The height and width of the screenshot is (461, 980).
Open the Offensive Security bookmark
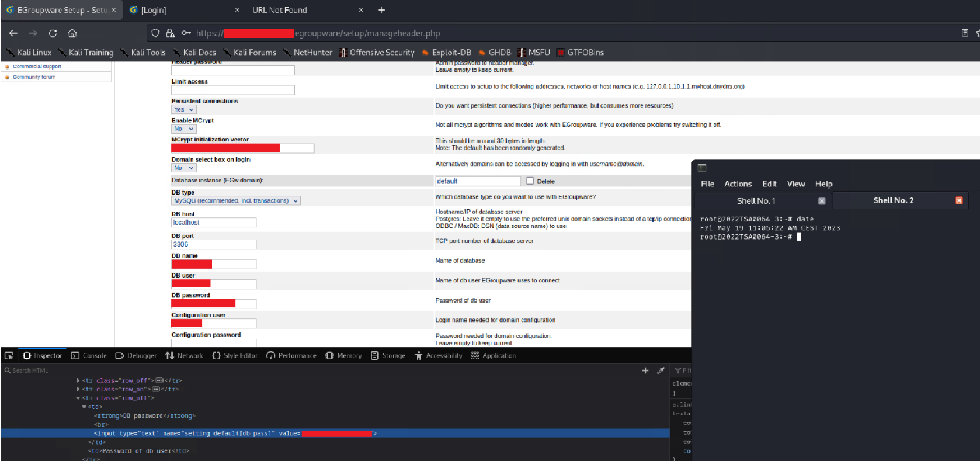pyautogui.click(x=377, y=52)
